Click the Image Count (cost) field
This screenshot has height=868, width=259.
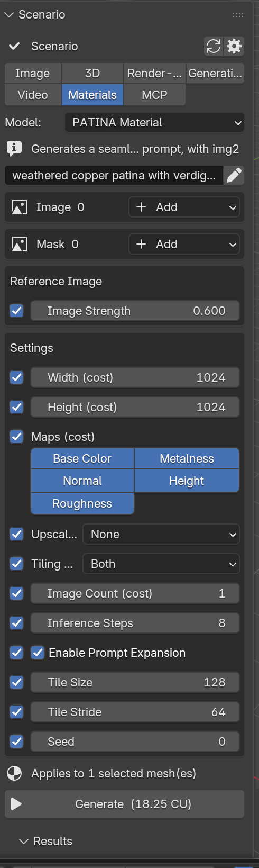click(135, 593)
